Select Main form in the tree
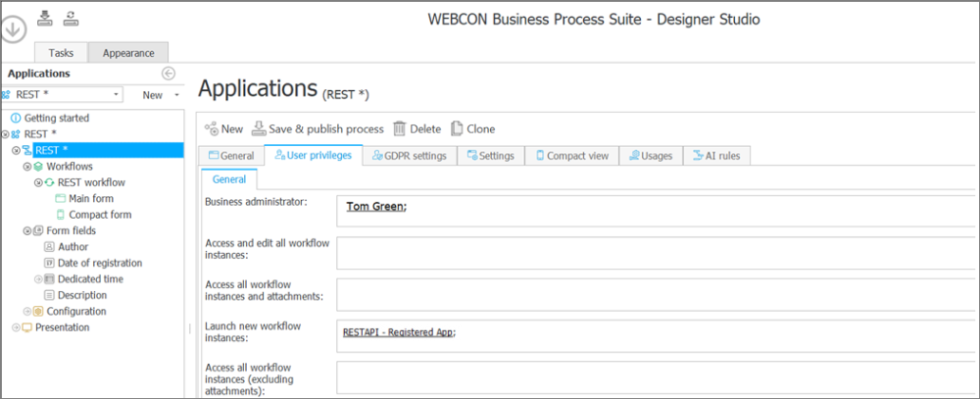 pyautogui.click(x=90, y=199)
